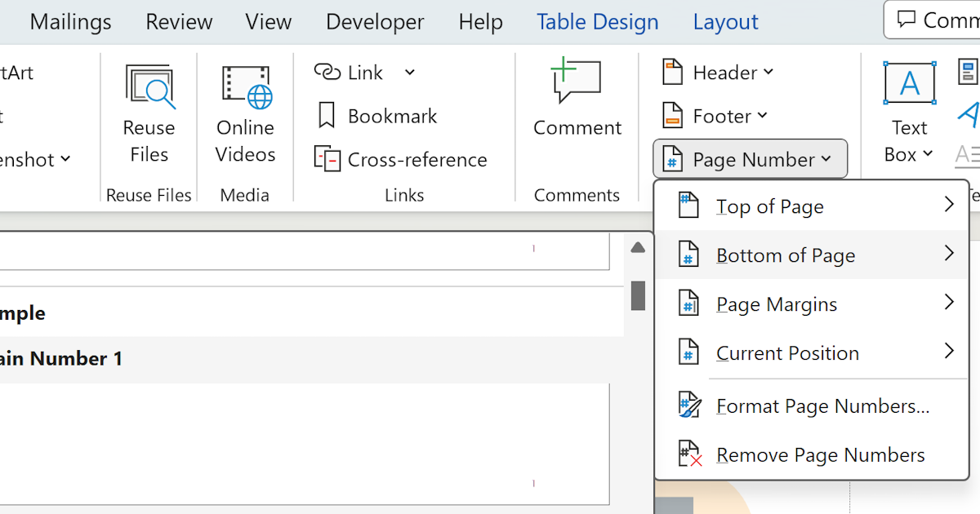Click the scrollbar up arrow
Viewport: 980px width, 514px height.
(x=639, y=248)
